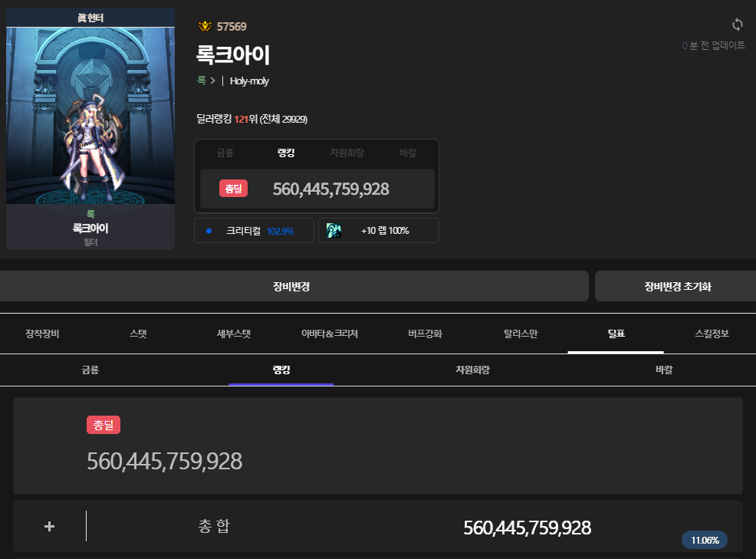This screenshot has width=756, height=559.
Task: Click the red 총딜 badge in the summary card
Action: tap(233, 189)
